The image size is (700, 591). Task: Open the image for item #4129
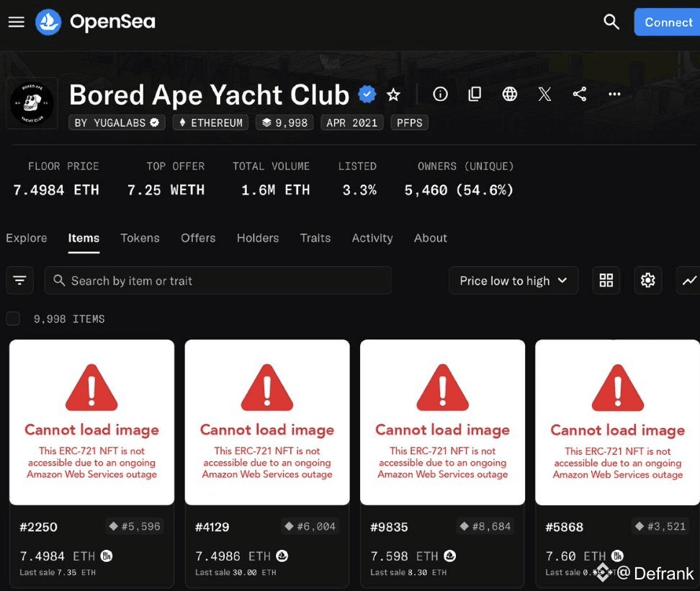click(267, 422)
